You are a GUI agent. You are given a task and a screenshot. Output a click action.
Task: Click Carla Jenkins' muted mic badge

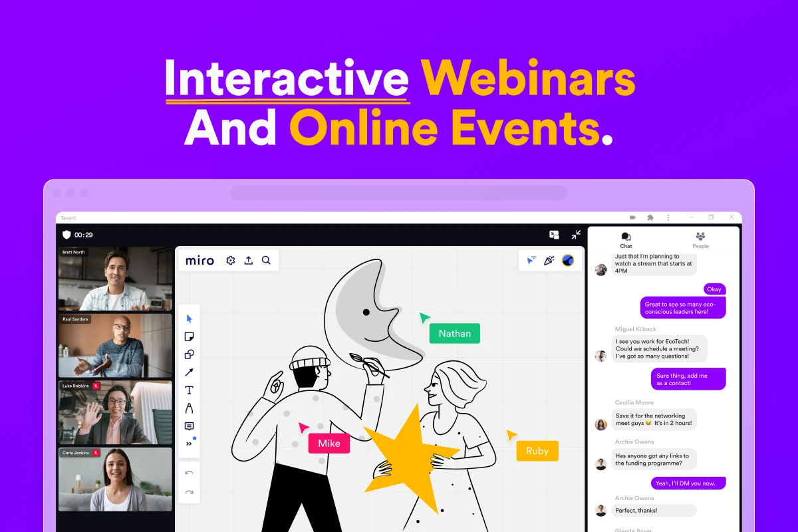coord(96,452)
